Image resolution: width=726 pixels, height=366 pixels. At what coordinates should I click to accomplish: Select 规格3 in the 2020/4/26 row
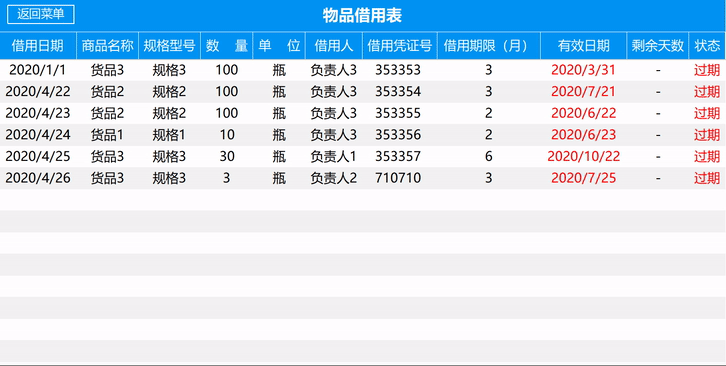coord(169,178)
